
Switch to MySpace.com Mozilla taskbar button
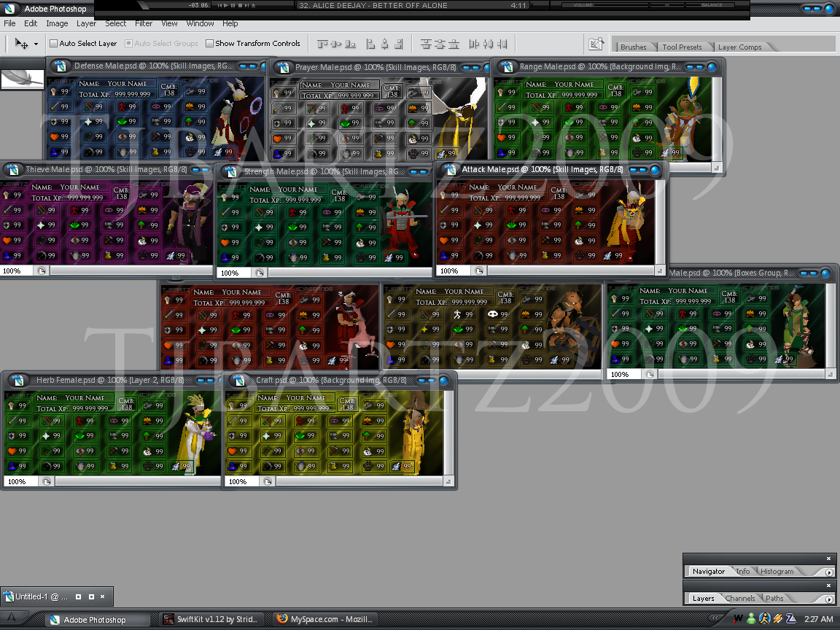pos(324,619)
